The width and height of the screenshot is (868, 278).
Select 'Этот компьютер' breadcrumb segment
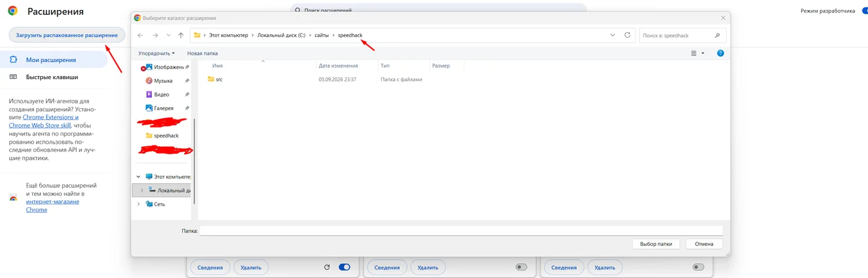pyautogui.click(x=228, y=35)
